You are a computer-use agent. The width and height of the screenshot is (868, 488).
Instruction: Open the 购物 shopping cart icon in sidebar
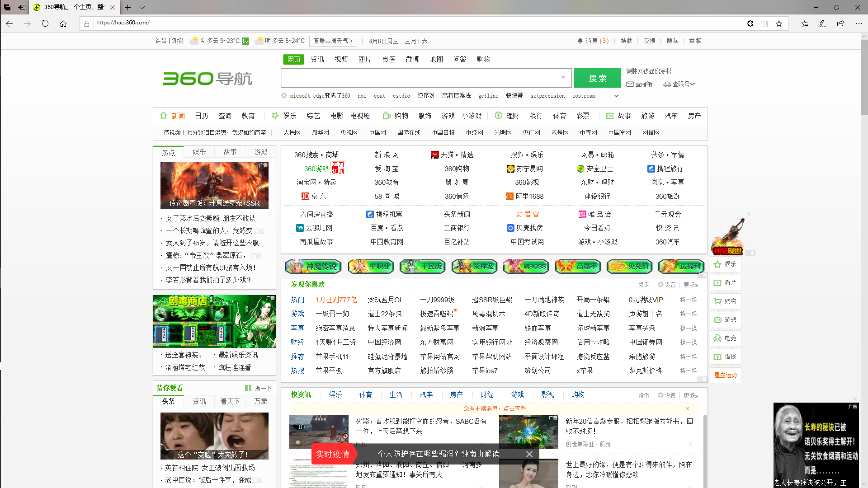coord(718,301)
